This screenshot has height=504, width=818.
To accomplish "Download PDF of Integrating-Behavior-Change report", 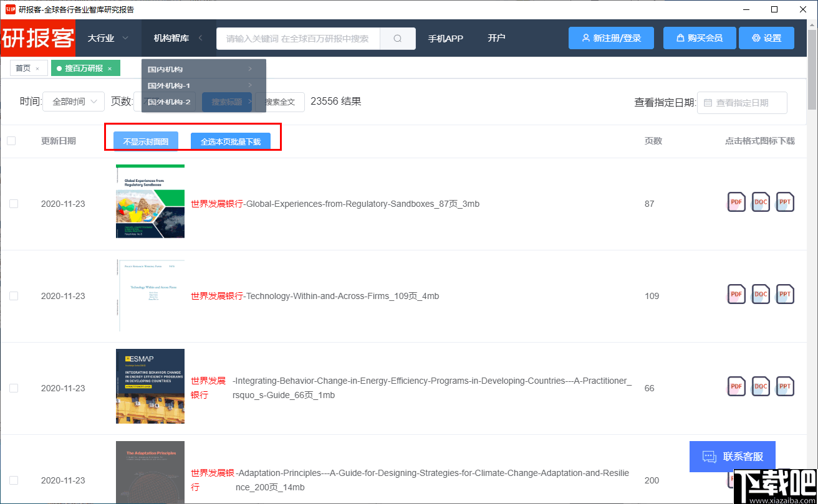I will click(x=736, y=386).
